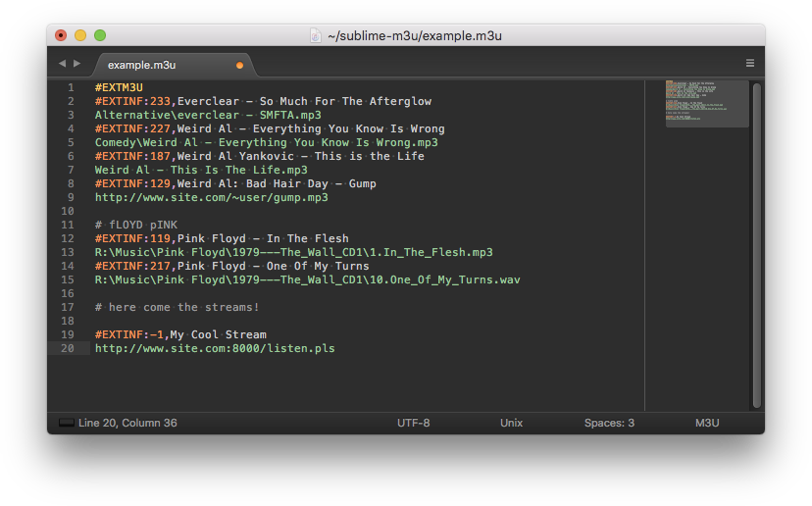Click the file proxy icon in title bar
The height and width of the screenshot is (506, 812).
[x=316, y=35]
